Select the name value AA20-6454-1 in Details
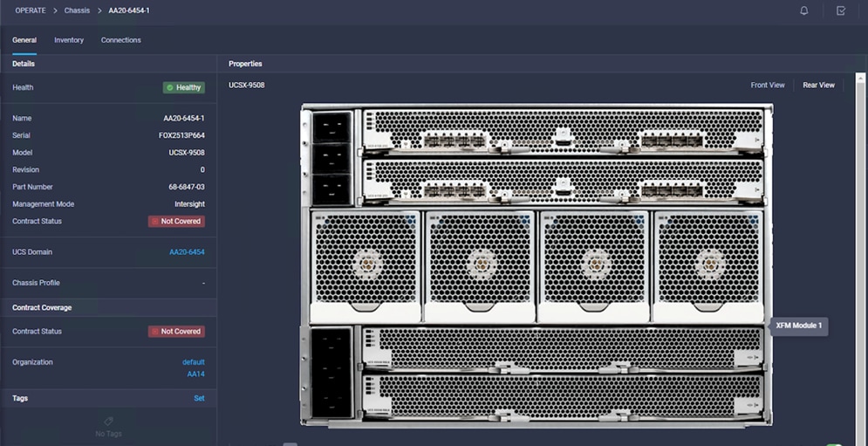Screen dimensions: 868x446 click(x=184, y=118)
